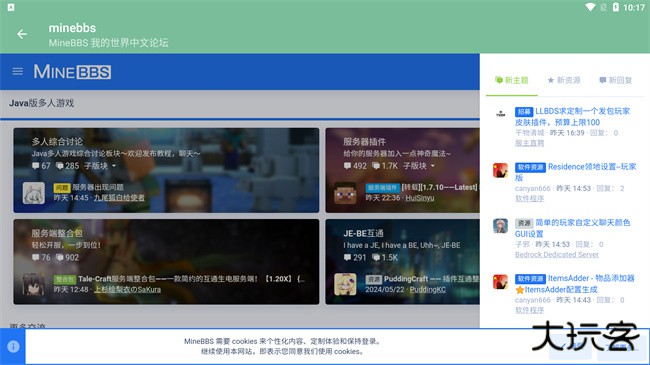Open the hamburger menu in MineBBS header

point(17,72)
